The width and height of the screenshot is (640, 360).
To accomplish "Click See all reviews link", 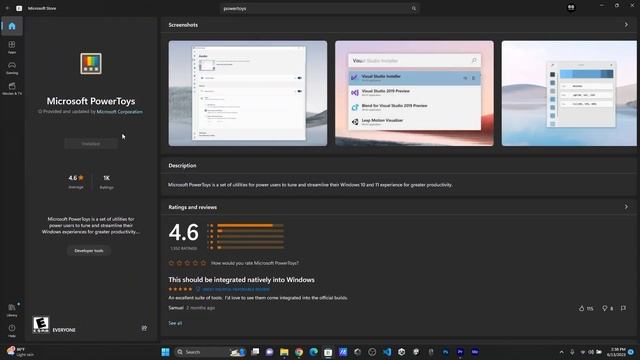I will 175,323.
